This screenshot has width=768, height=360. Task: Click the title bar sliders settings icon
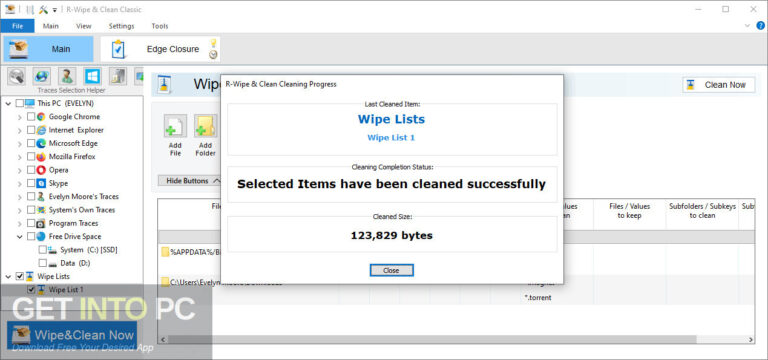29,9
